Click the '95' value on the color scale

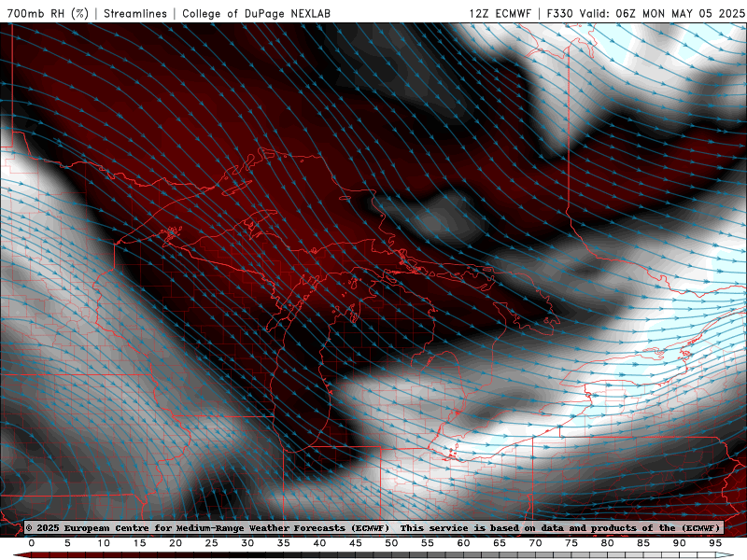click(x=715, y=543)
